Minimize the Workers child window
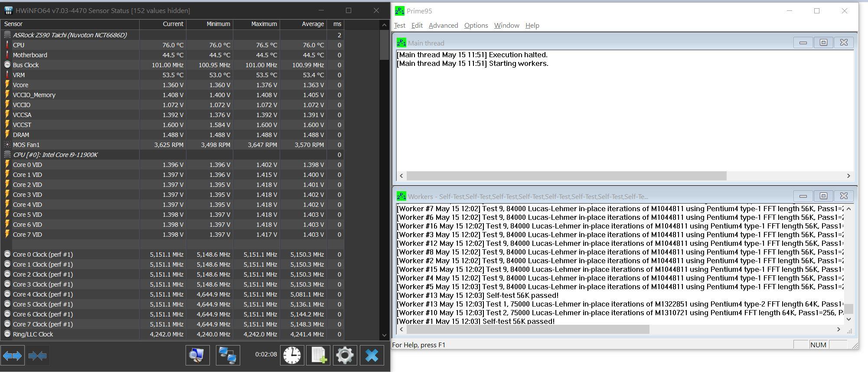Image resolution: width=868 pixels, height=372 pixels. click(x=803, y=196)
